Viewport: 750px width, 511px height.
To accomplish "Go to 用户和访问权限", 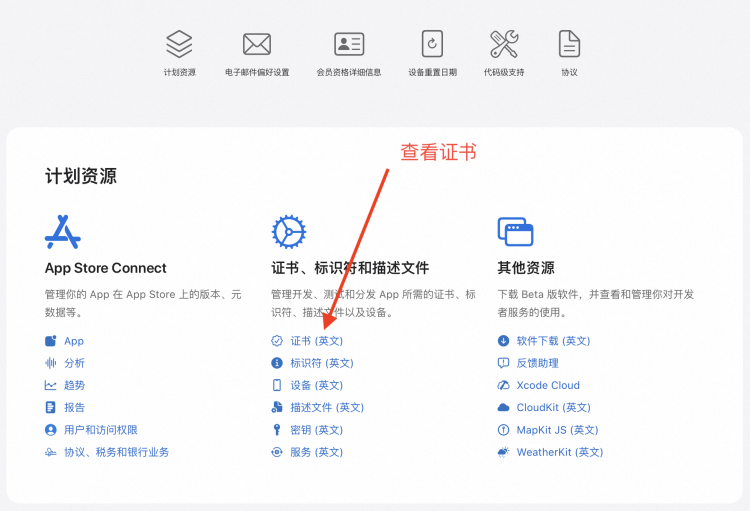I will pos(100,430).
